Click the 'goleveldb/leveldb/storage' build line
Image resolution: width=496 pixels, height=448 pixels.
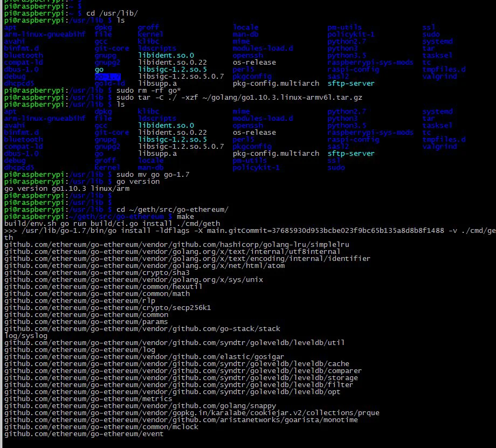(181, 378)
